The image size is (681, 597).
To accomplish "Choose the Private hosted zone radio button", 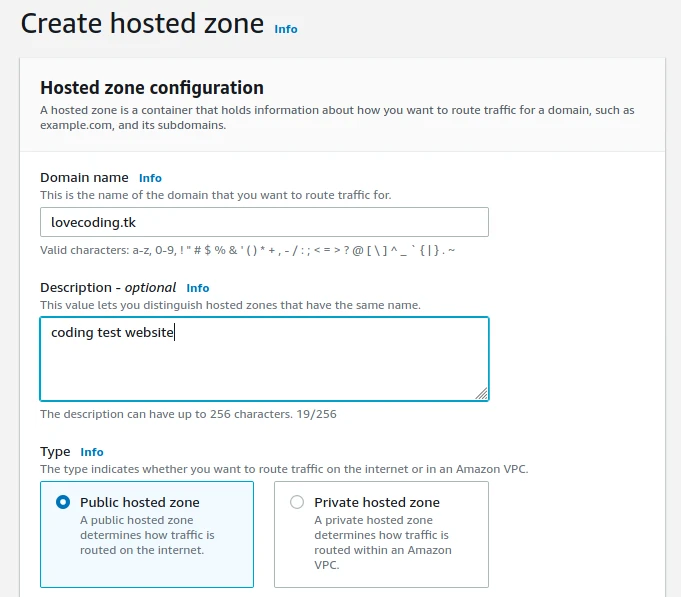I will (297, 502).
